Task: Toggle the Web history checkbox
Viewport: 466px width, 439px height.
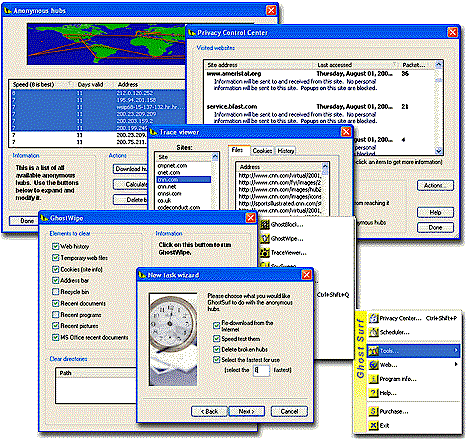Action: click(55, 246)
